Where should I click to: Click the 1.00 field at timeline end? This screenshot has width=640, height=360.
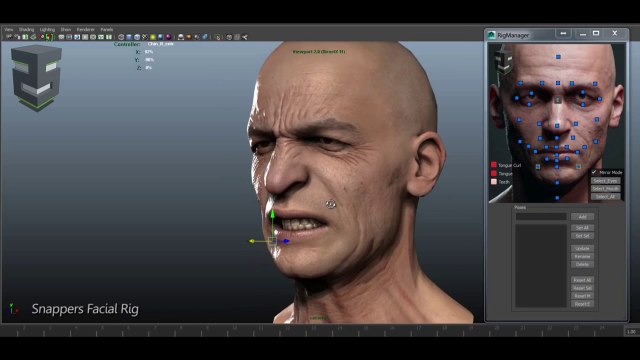point(631,332)
